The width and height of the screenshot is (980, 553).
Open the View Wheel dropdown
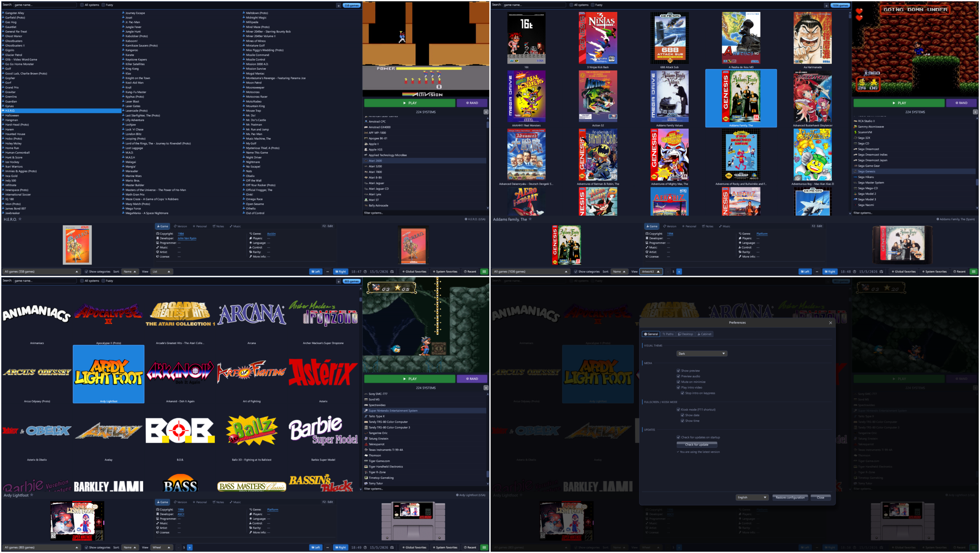pos(162,547)
